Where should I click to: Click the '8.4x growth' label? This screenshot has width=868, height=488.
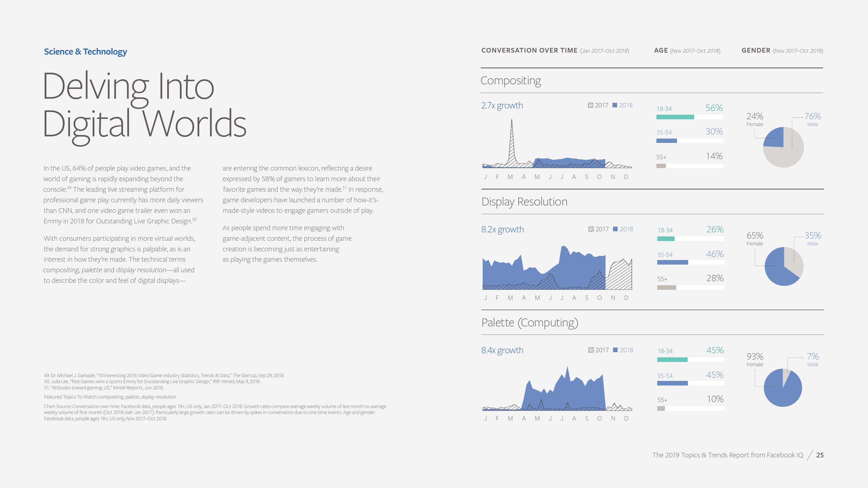[x=502, y=350]
